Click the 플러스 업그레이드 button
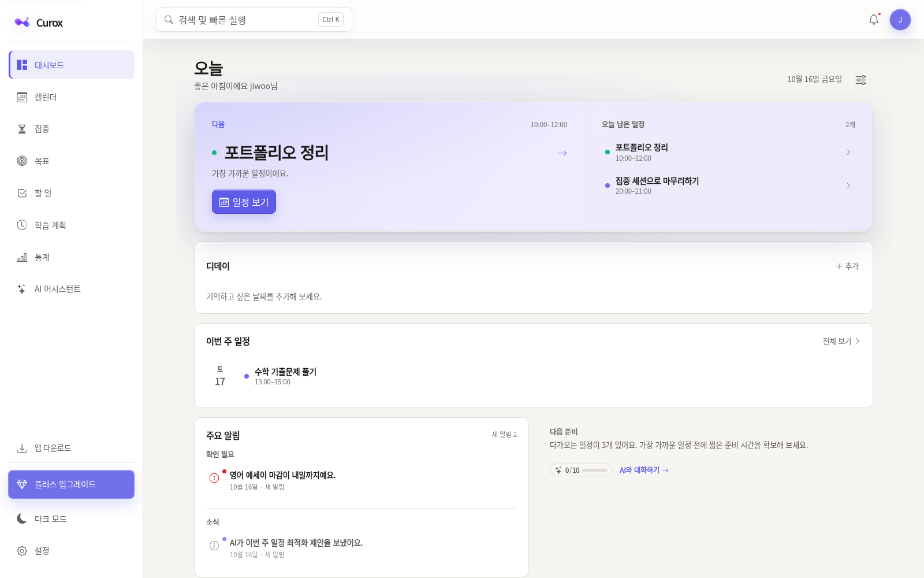This screenshot has height=578, width=924. click(72, 484)
